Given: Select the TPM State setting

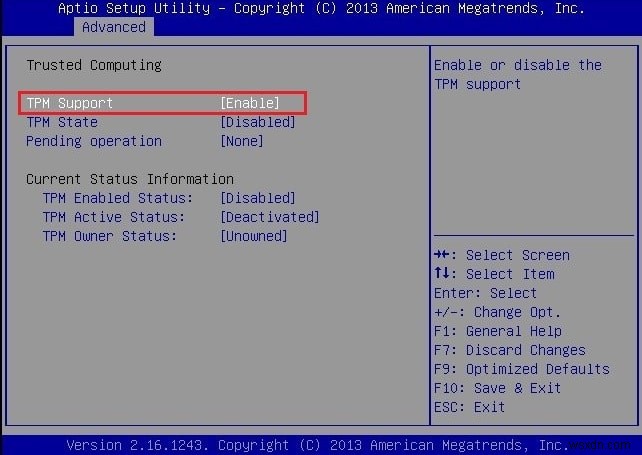Looking at the screenshot, I should pyautogui.click(x=62, y=122).
